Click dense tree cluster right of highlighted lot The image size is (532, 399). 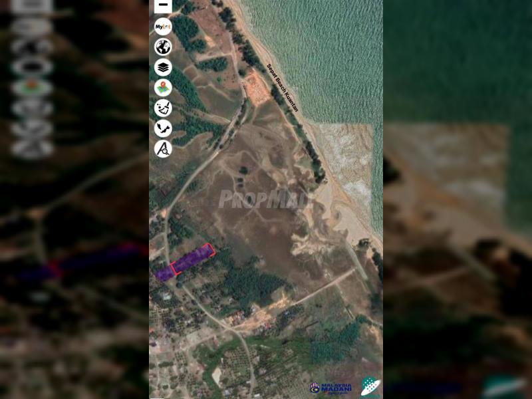point(253,283)
